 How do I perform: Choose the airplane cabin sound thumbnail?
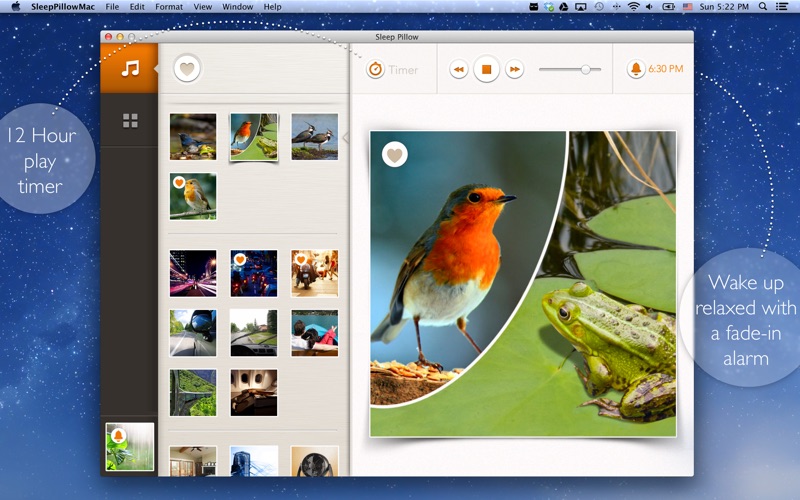coord(254,392)
